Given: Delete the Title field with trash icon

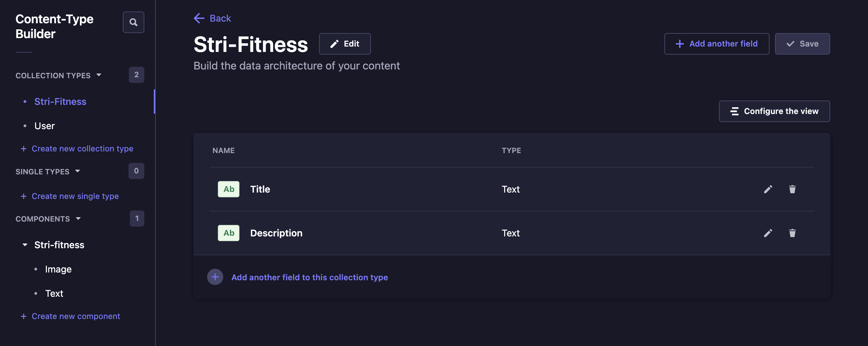Looking at the screenshot, I should pos(792,189).
